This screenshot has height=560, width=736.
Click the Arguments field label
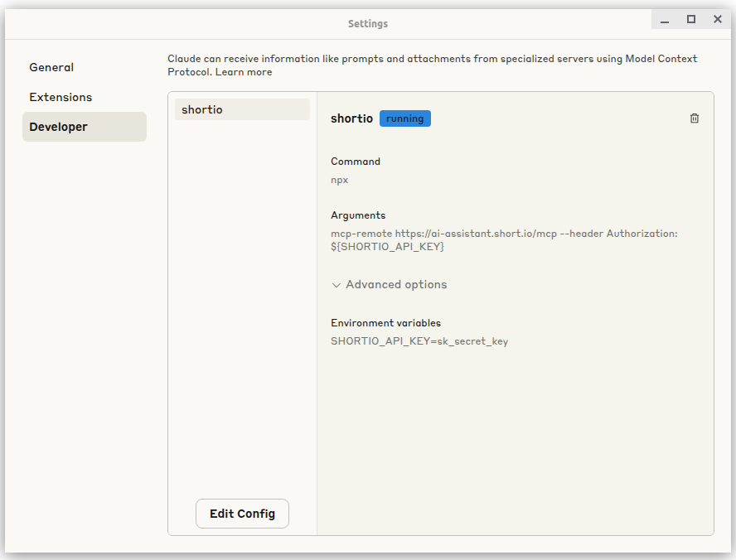(x=358, y=215)
